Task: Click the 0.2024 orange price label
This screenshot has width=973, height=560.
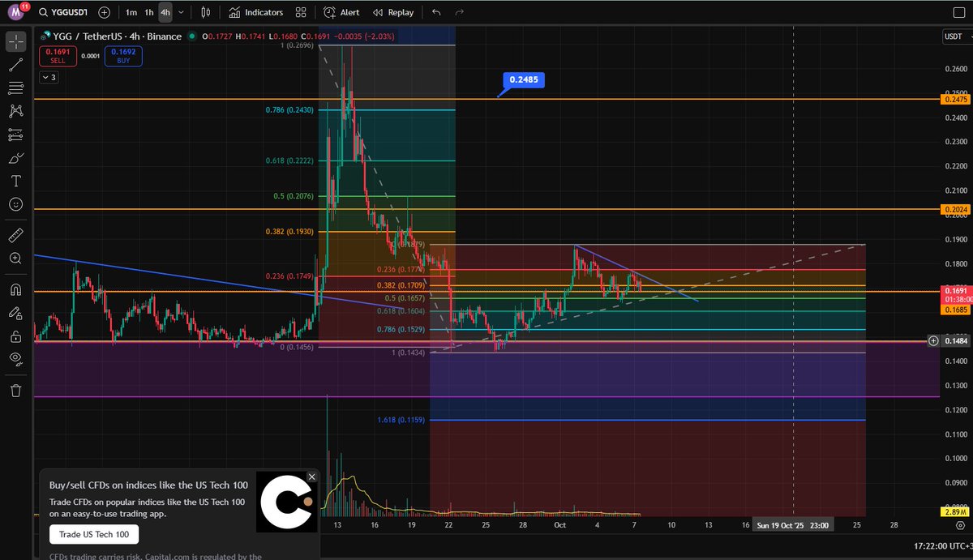Action: 954,209
